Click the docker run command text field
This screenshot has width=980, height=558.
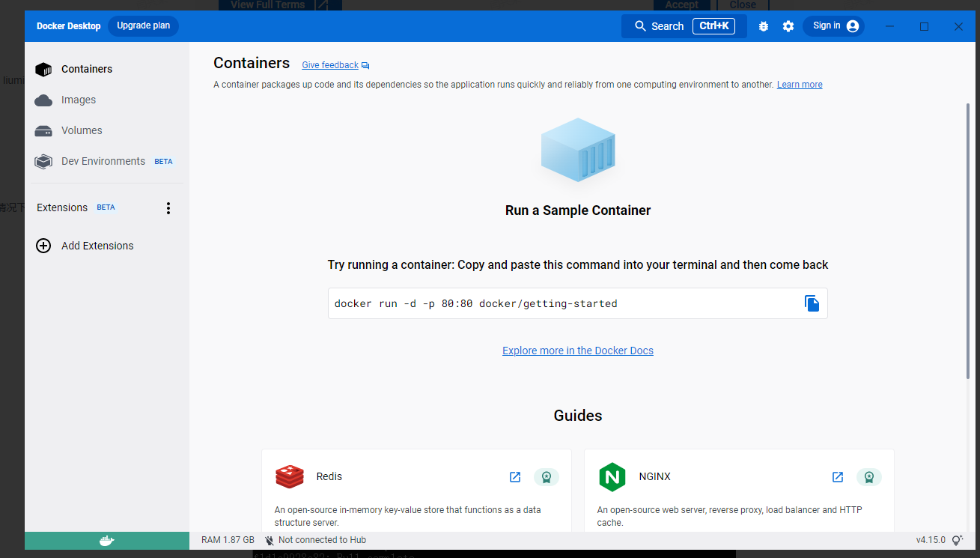[577, 303]
